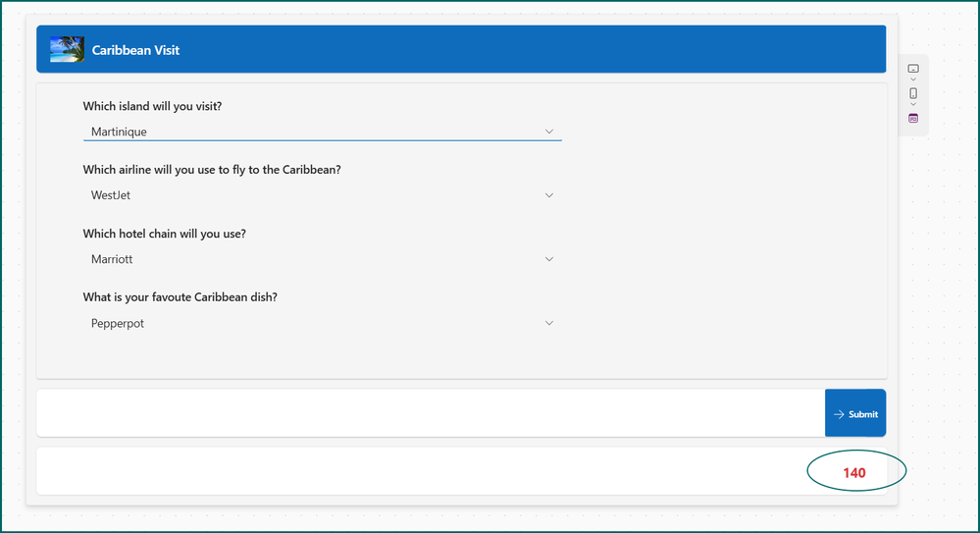Open the island dropdown showing Martinique
Viewport: 980px width, 533px height.
pyautogui.click(x=323, y=132)
